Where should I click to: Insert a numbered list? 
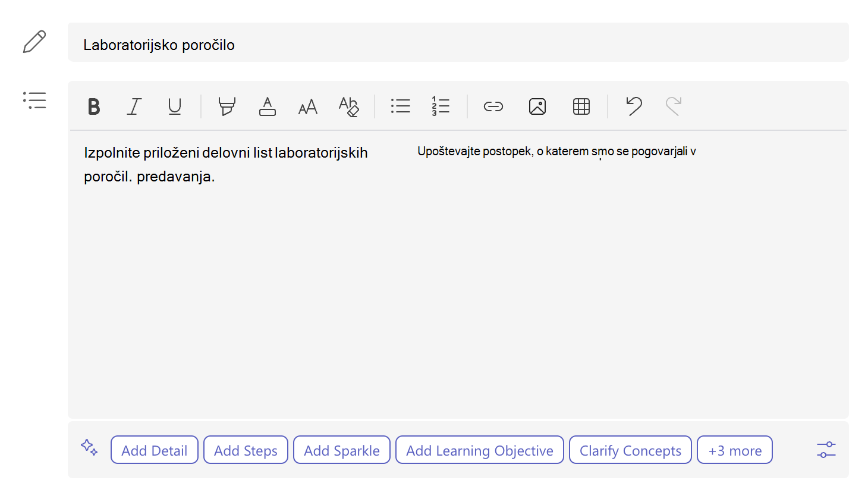pyautogui.click(x=441, y=106)
